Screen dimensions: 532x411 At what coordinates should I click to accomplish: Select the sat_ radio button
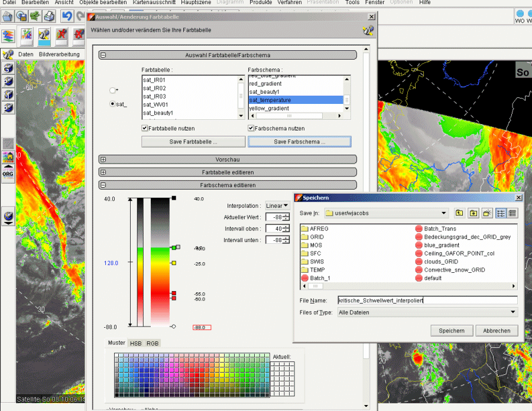[x=112, y=104]
